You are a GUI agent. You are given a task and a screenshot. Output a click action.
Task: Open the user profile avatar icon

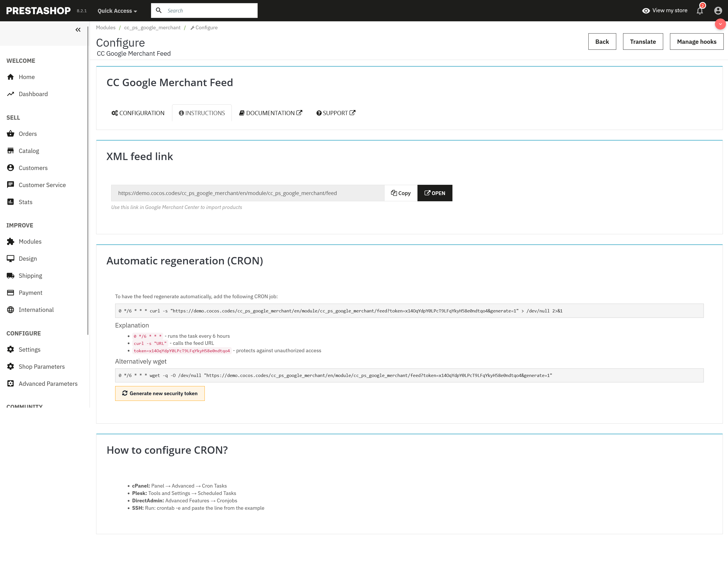point(718,11)
